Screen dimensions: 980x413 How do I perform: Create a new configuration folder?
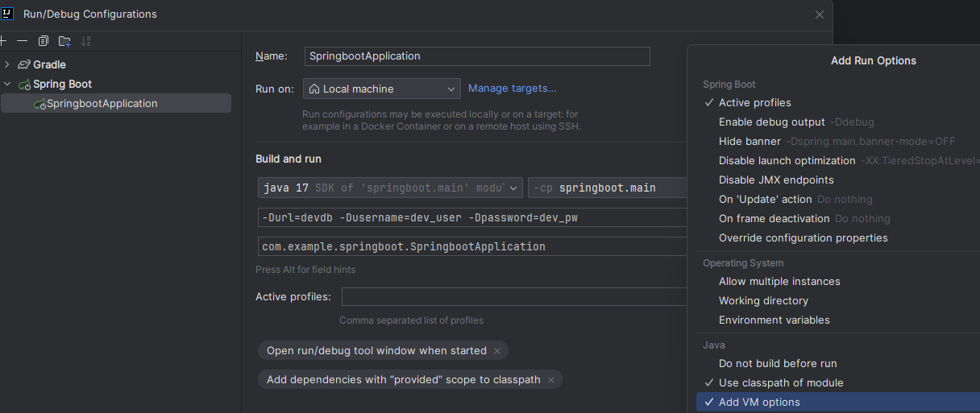[64, 40]
